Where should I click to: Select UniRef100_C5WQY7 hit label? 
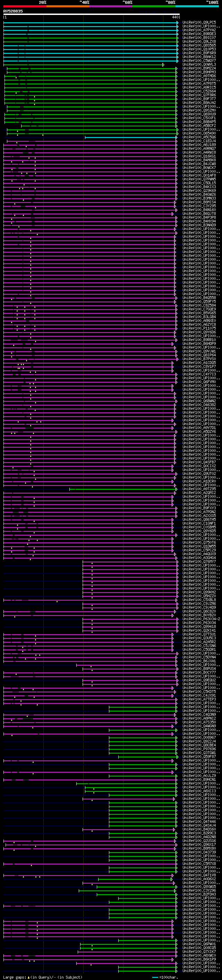(x=199, y=60)
